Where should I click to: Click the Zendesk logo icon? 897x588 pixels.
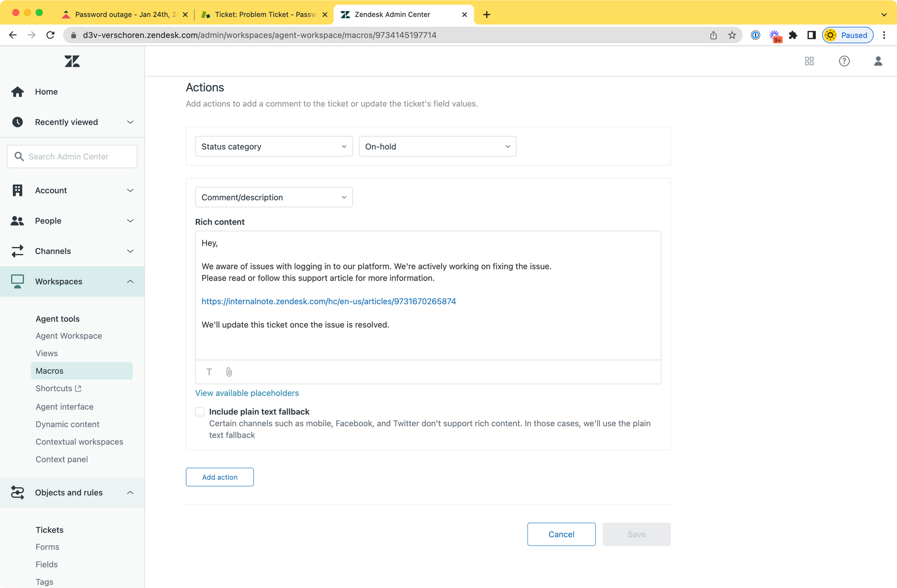point(72,61)
